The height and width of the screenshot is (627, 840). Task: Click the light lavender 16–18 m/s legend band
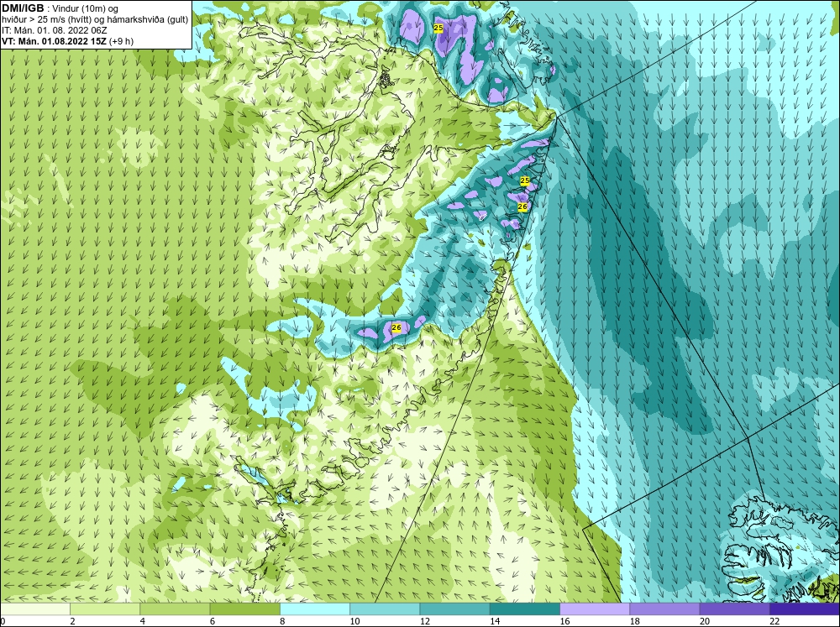pyautogui.click(x=595, y=609)
